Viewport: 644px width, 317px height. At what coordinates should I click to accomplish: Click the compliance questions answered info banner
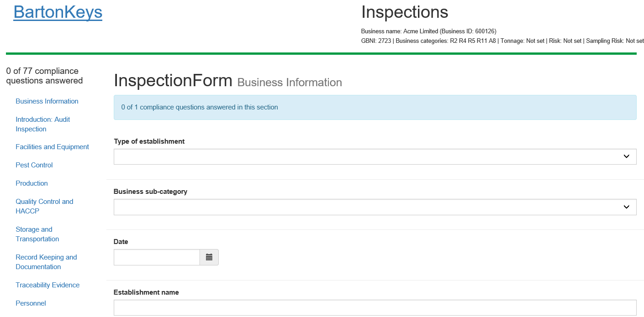[x=375, y=107]
